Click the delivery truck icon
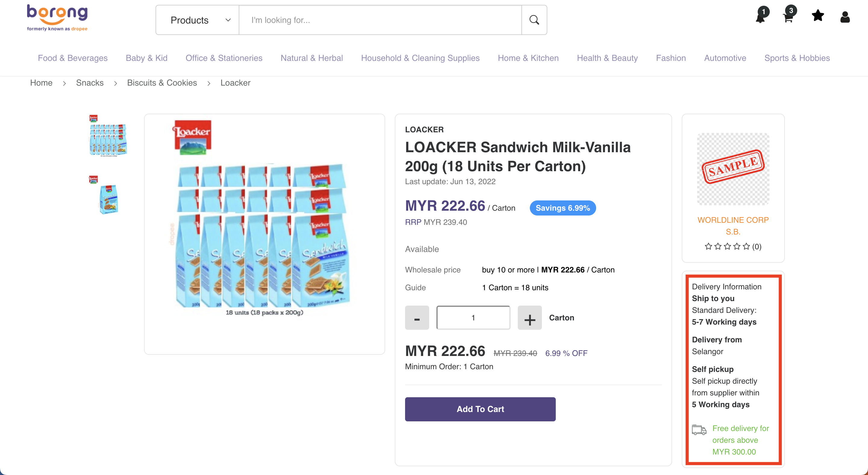The width and height of the screenshot is (868, 475). [x=699, y=429]
